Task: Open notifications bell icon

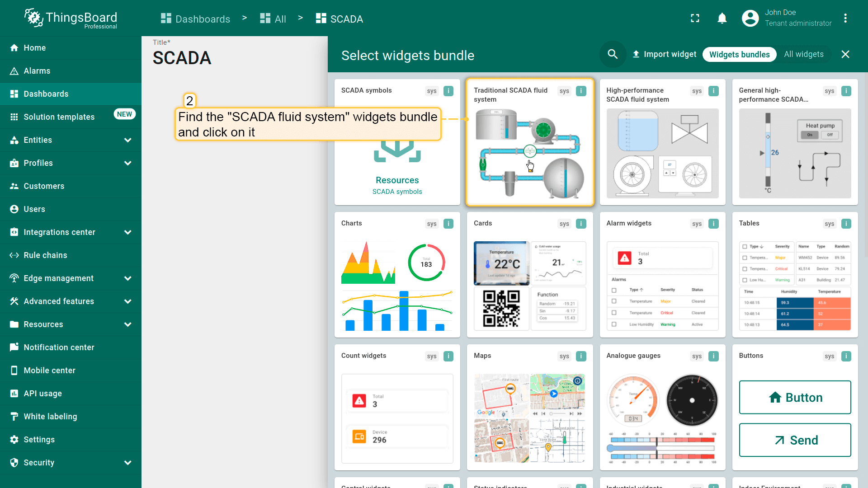Action: click(x=722, y=18)
